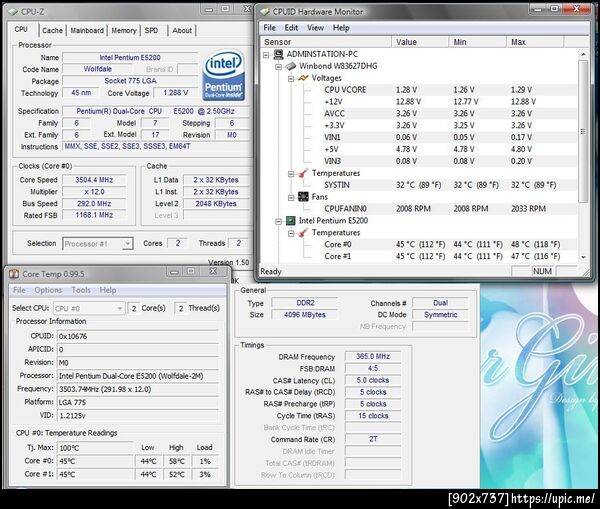This screenshot has width=600, height=509.
Task: Click the Name field showing Intel Pentium E5200
Action: 130,58
